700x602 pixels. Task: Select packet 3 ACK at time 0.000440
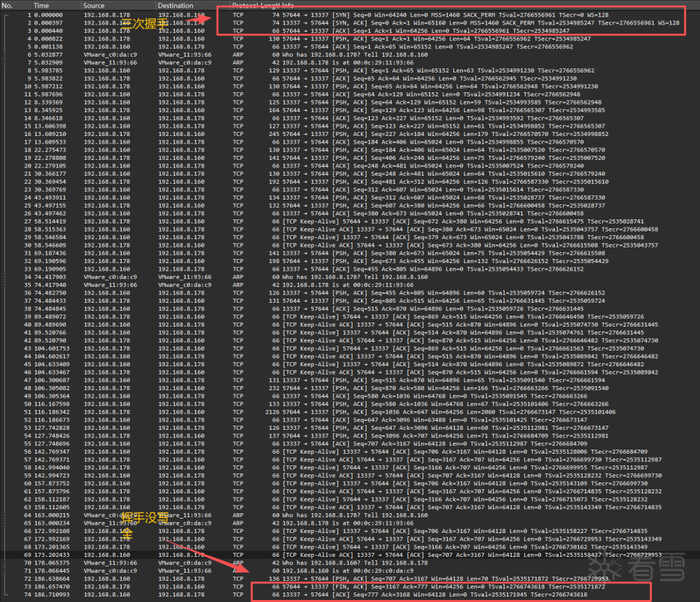tap(350, 31)
